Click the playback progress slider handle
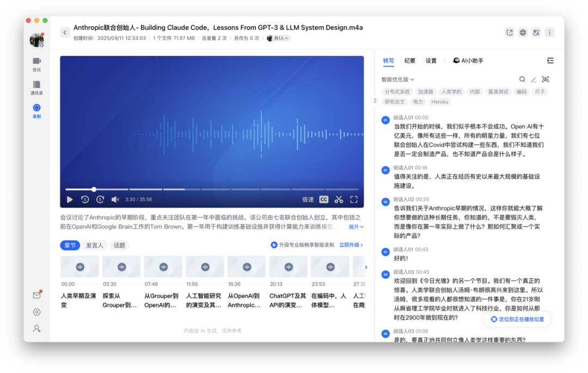 click(94, 189)
